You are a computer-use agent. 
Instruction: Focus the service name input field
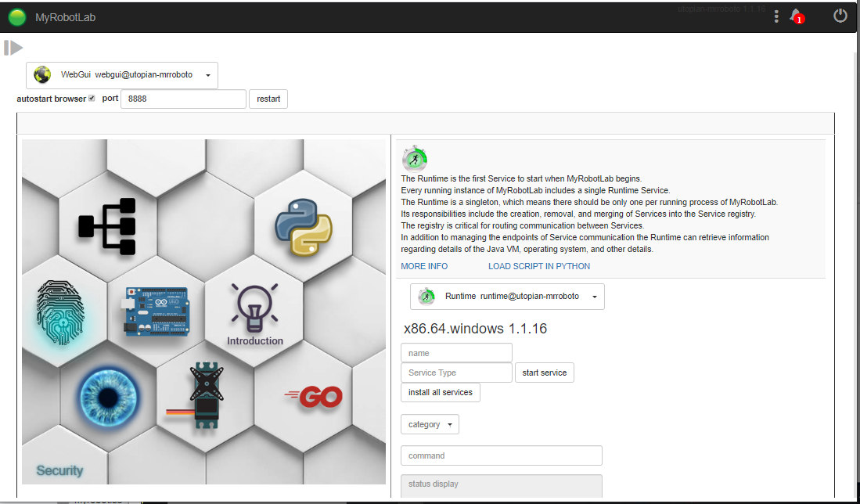click(x=456, y=353)
